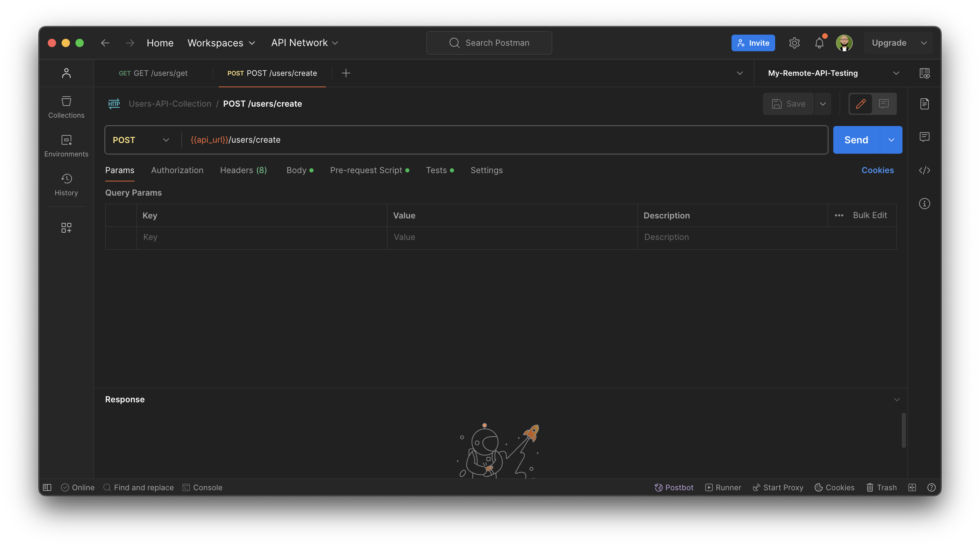Click the Send button
Screen dimensions: 980x547
pos(856,140)
